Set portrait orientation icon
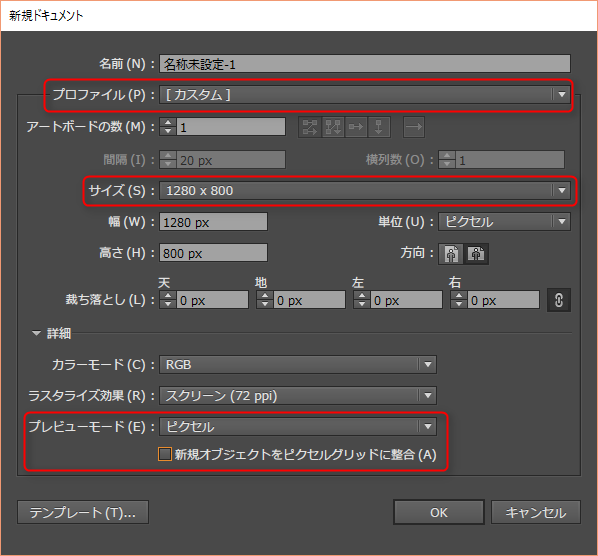The height and width of the screenshot is (556, 598). [x=451, y=254]
